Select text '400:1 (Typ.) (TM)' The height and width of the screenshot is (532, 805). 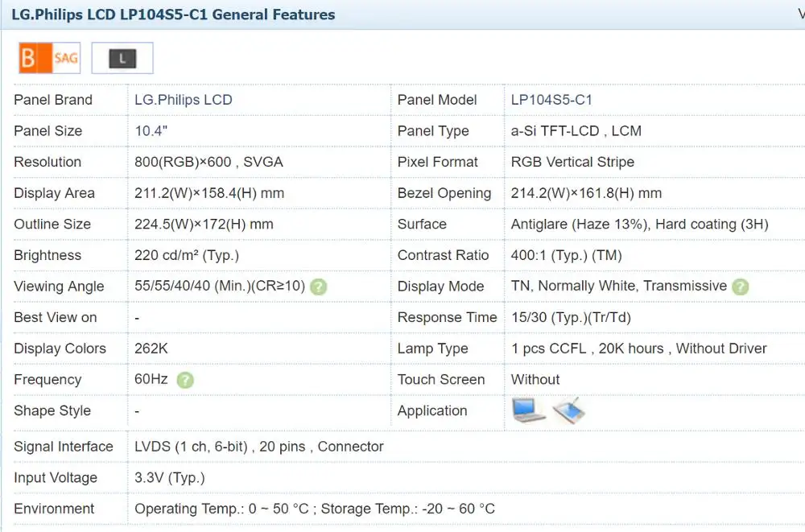[x=566, y=255]
